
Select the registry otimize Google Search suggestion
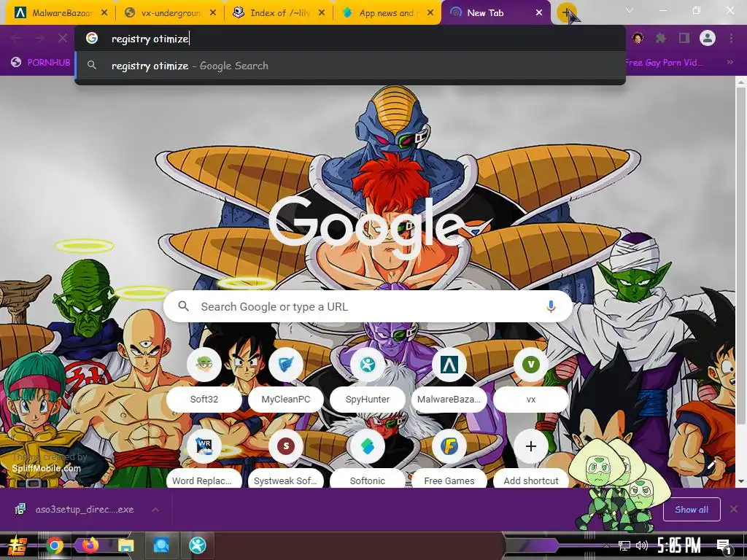350,66
